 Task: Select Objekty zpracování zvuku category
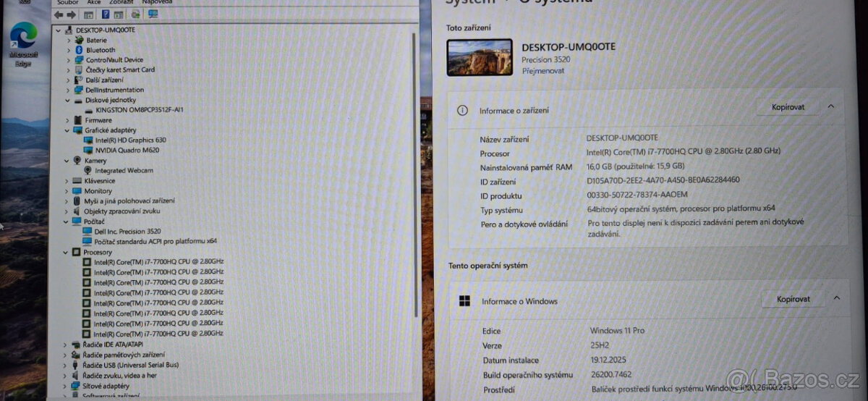(122, 211)
